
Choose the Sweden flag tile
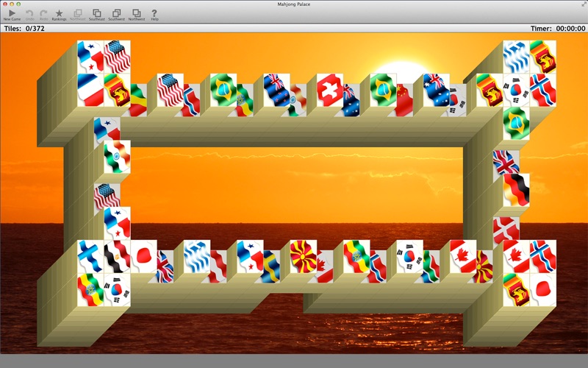[271, 266]
